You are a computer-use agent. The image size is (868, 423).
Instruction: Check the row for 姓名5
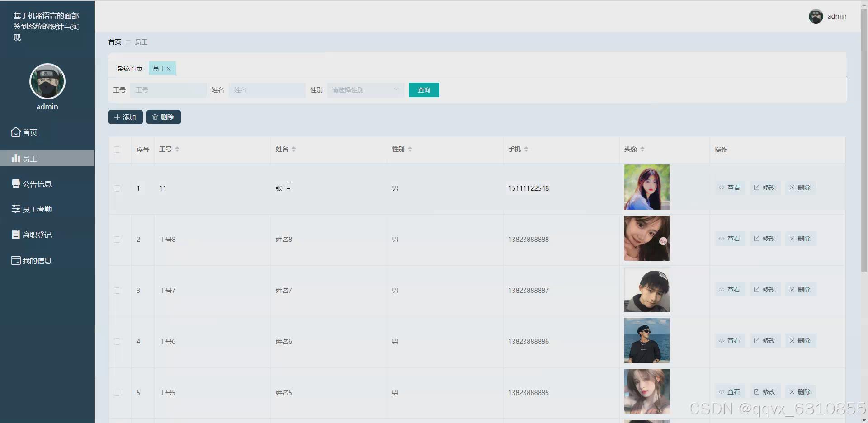(x=117, y=393)
